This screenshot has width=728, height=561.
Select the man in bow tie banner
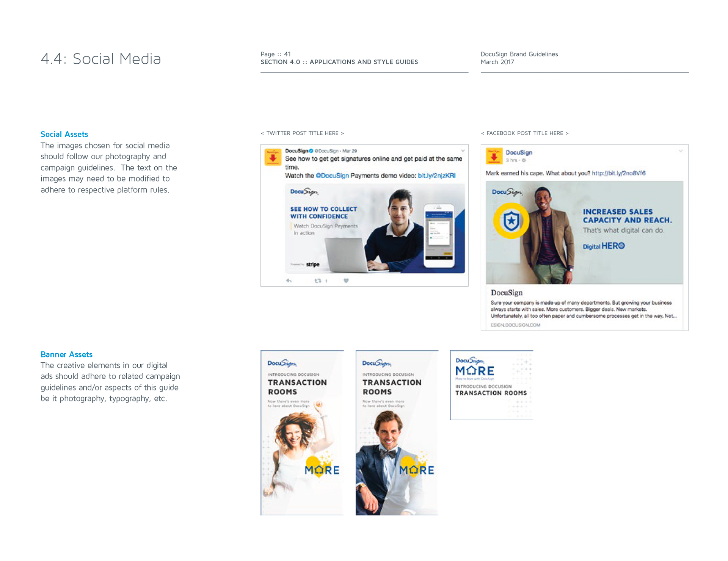[397, 433]
